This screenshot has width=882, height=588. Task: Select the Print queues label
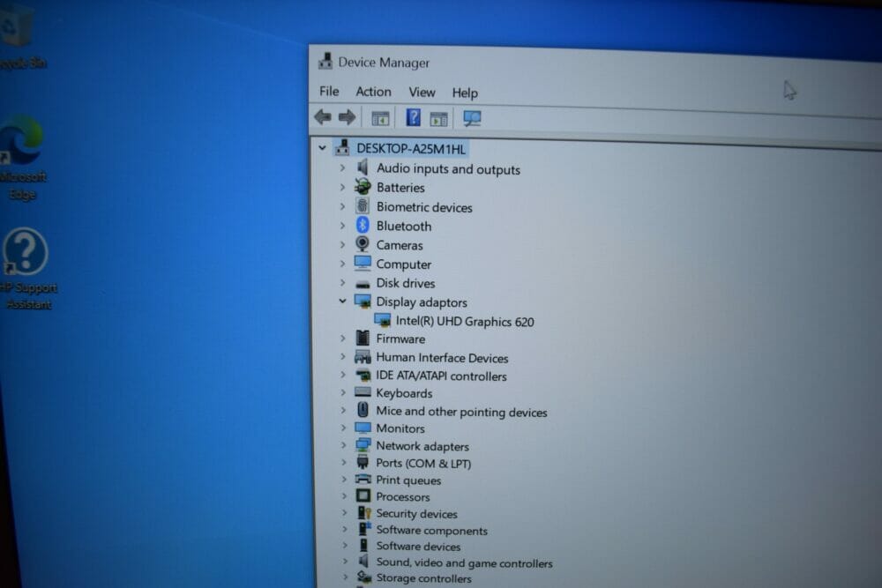tap(408, 480)
